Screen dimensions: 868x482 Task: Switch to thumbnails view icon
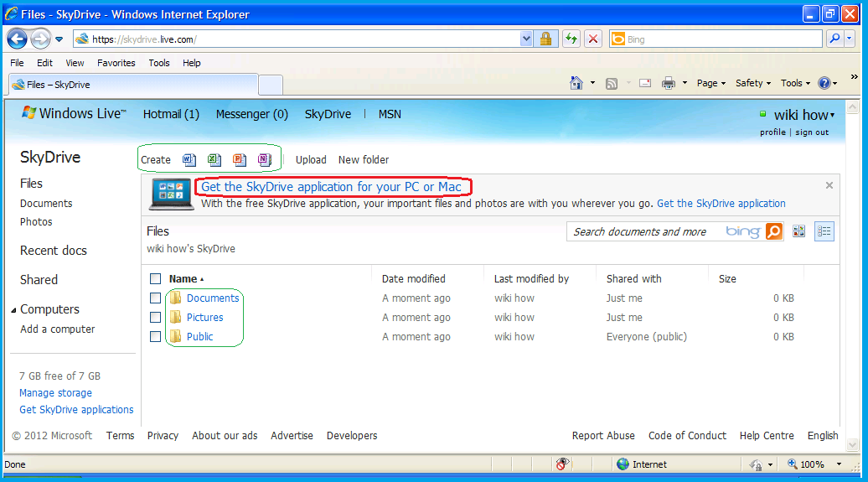pos(798,231)
